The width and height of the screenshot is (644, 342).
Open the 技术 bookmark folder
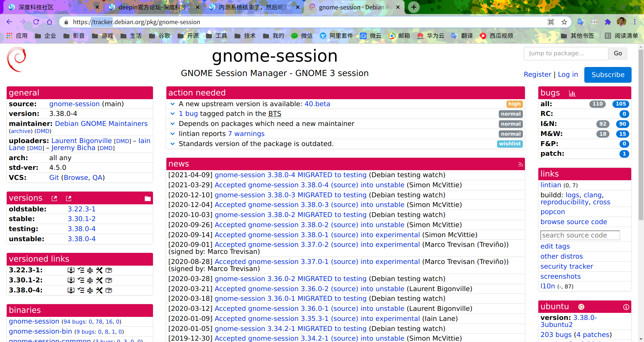[245, 36]
